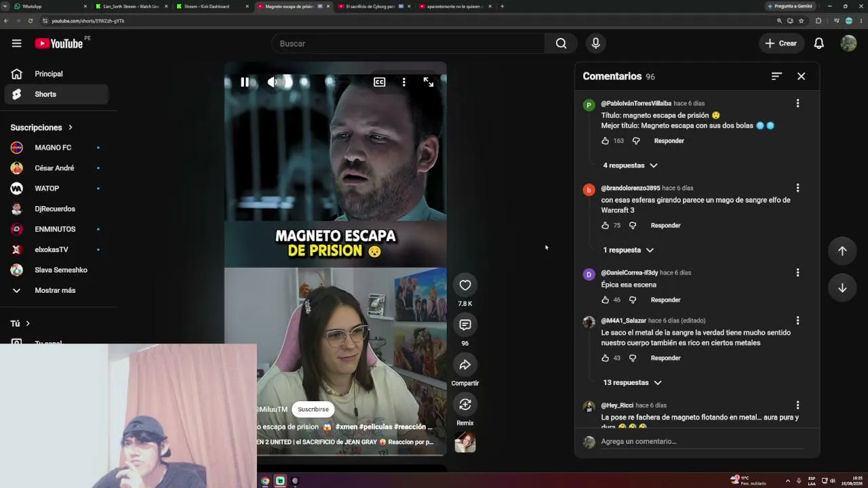868x488 pixels.
Task: Open elxokasTV channel subscription
Action: 56,249
